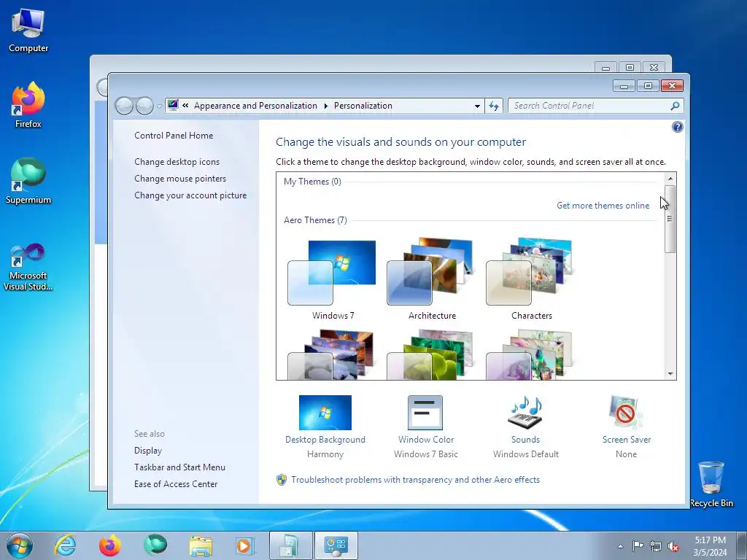Open the recent pages dropdown arrow

159,106
